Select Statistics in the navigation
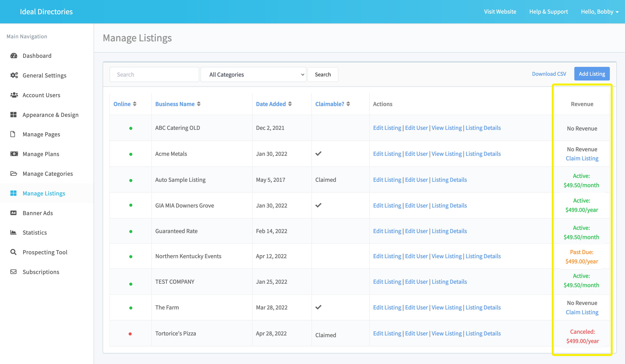This screenshot has width=625, height=364. click(x=35, y=232)
